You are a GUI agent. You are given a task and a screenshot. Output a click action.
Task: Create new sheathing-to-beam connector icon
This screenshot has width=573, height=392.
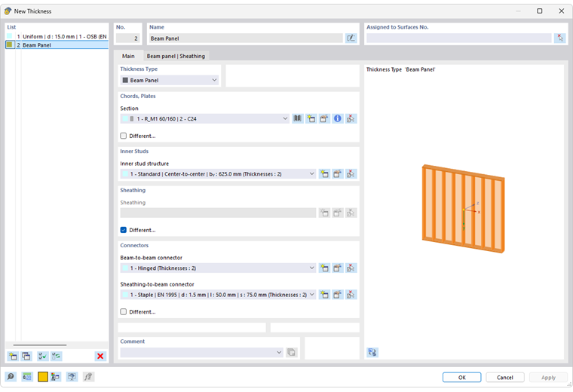(x=324, y=295)
